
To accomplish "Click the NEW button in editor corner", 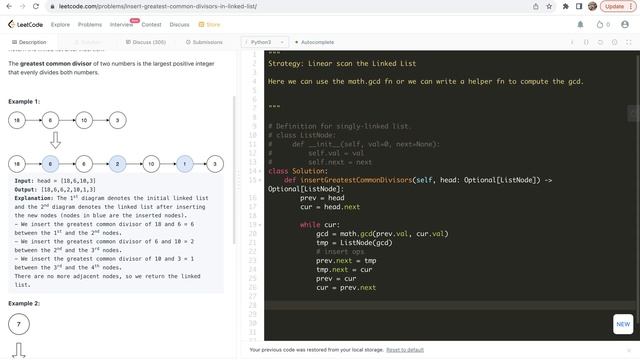I will 623,324.
